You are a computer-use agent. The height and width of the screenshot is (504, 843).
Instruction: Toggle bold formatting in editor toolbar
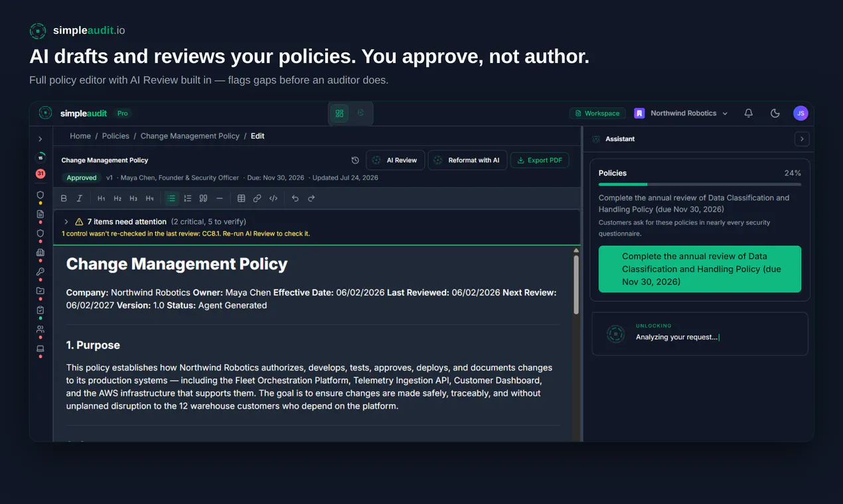coord(64,198)
